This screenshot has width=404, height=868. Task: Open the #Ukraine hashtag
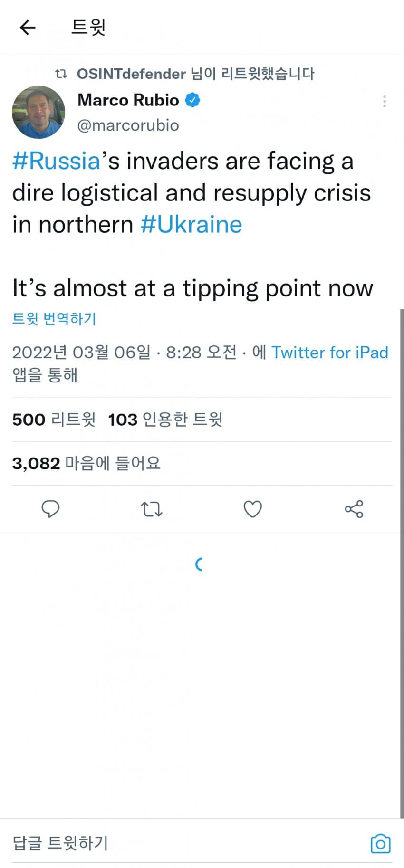[x=191, y=225]
